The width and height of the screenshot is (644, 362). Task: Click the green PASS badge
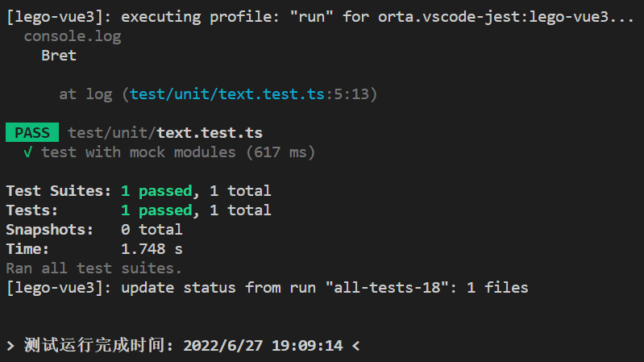pyautogui.click(x=32, y=132)
